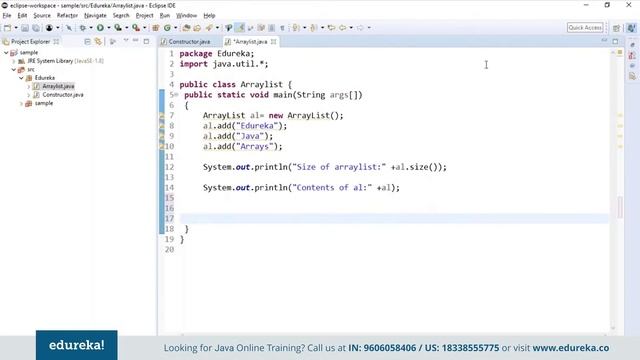Click the New Java Class icon
Image resolution: width=640 pixels, height=360 pixels.
tap(167, 28)
